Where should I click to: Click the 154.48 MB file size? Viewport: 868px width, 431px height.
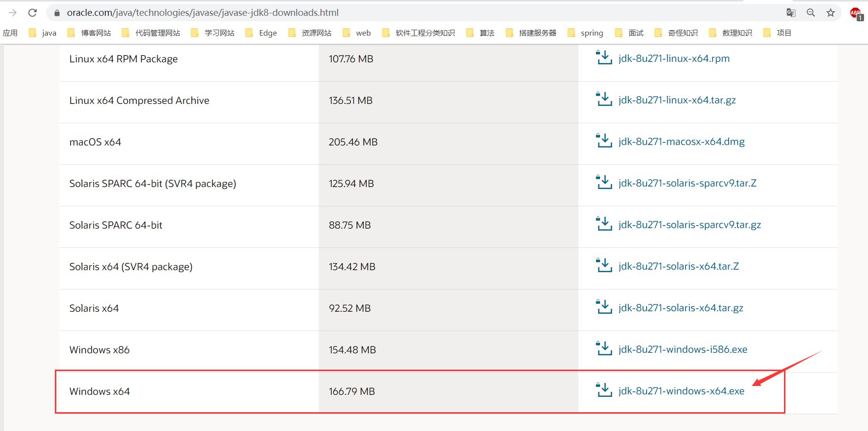click(352, 350)
